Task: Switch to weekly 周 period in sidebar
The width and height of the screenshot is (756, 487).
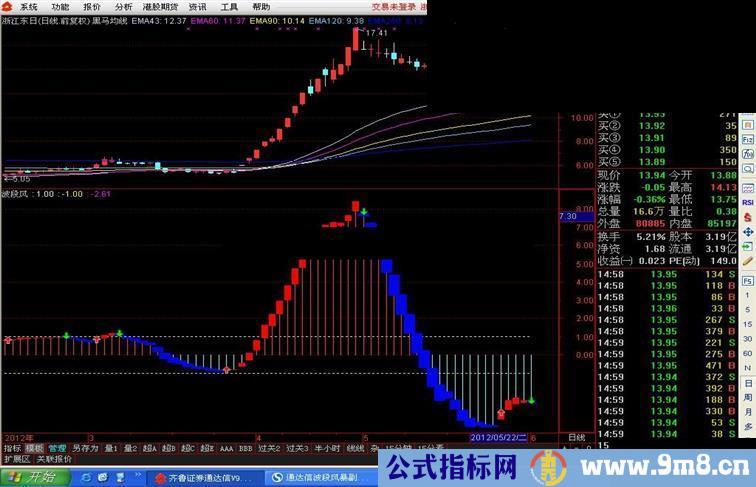Action: 748,398
